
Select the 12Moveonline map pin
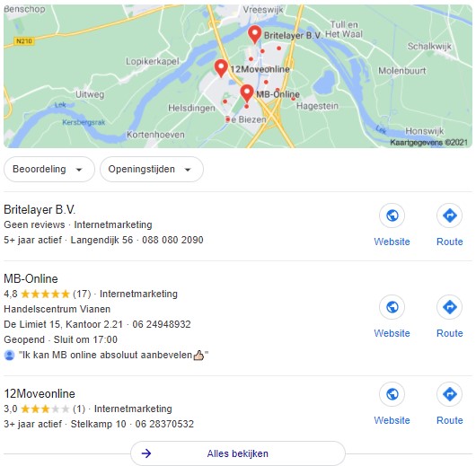[221, 68]
